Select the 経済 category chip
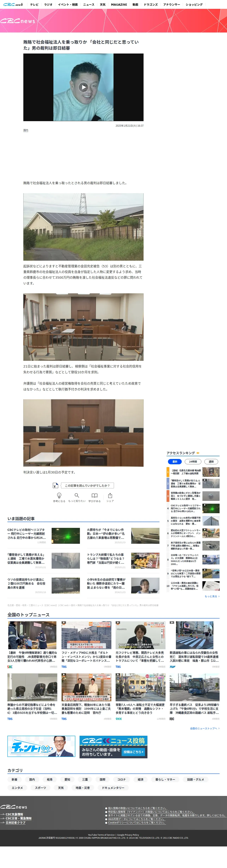 click(140, 779)
